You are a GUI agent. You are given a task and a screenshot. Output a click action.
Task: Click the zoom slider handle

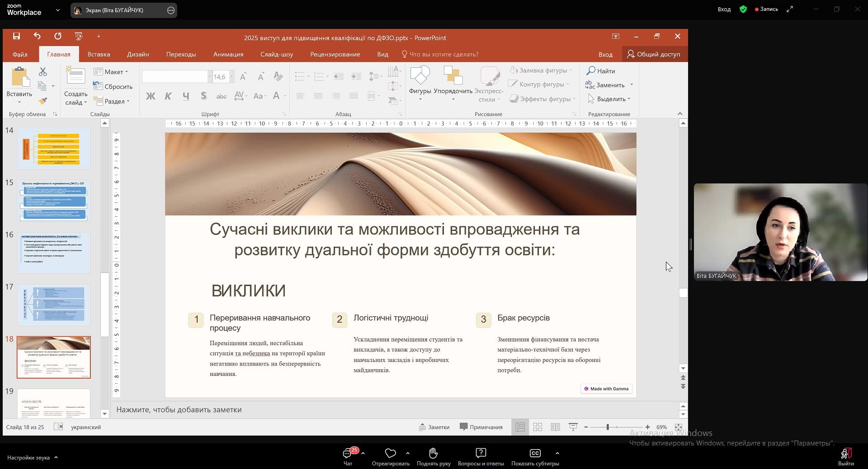(x=608, y=427)
